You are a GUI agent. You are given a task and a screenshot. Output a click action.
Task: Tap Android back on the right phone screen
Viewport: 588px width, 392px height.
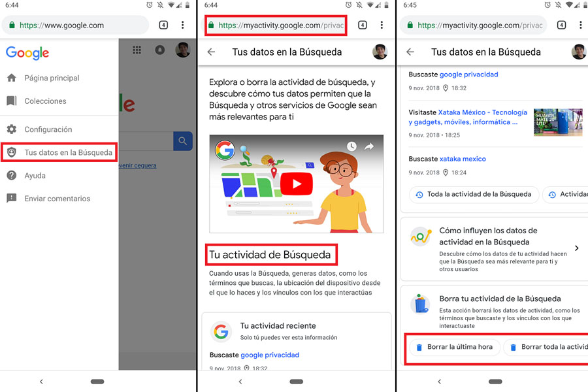pyautogui.click(x=440, y=382)
